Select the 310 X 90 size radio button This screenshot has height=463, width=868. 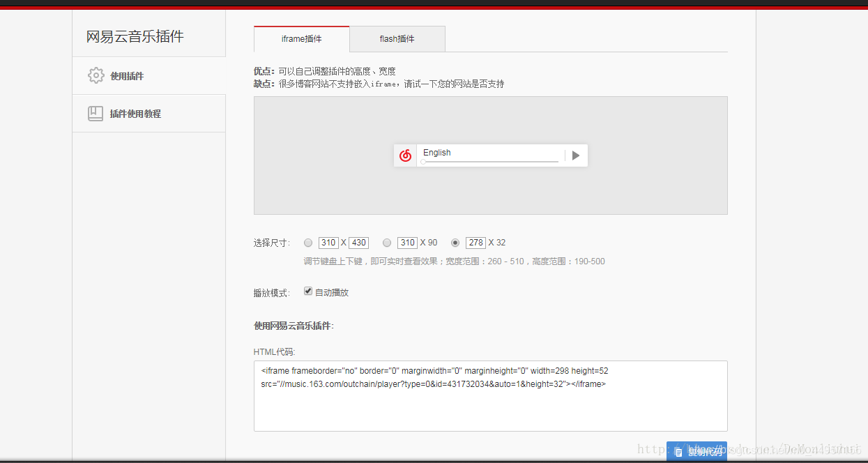[387, 243]
